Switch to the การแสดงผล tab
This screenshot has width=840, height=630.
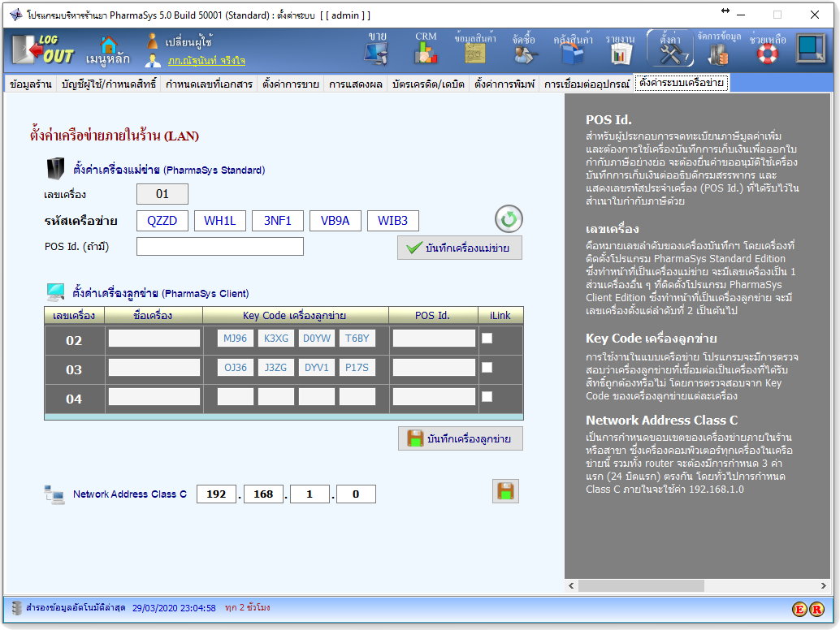(x=356, y=84)
